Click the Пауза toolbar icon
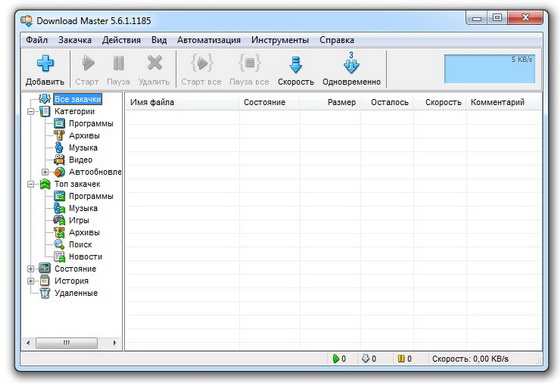560x383 pixels. coord(119,64)
